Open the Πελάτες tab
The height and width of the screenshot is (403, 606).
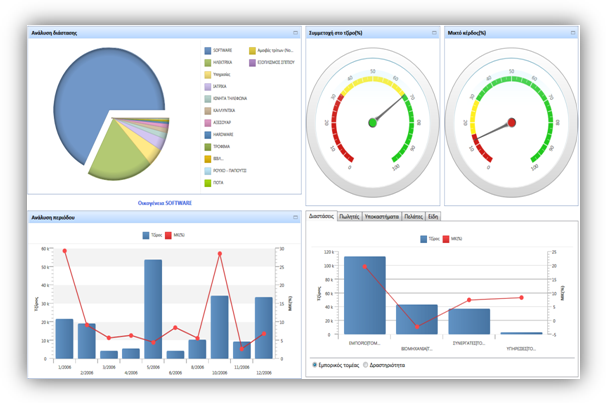coord(414,216)
